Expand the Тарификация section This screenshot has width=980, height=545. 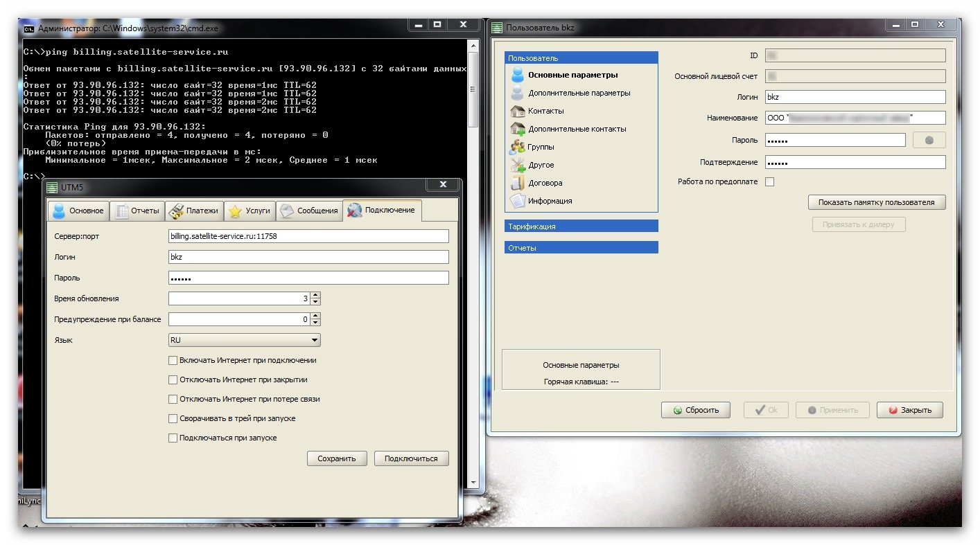pyautogui.click(x=581, y=226)
